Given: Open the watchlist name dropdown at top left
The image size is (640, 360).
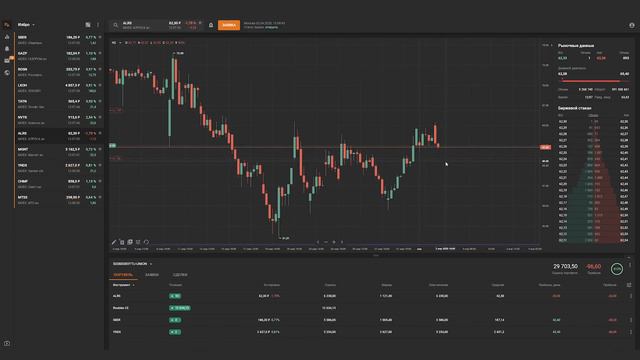Looking at the screenshot, I should point(26,25).
